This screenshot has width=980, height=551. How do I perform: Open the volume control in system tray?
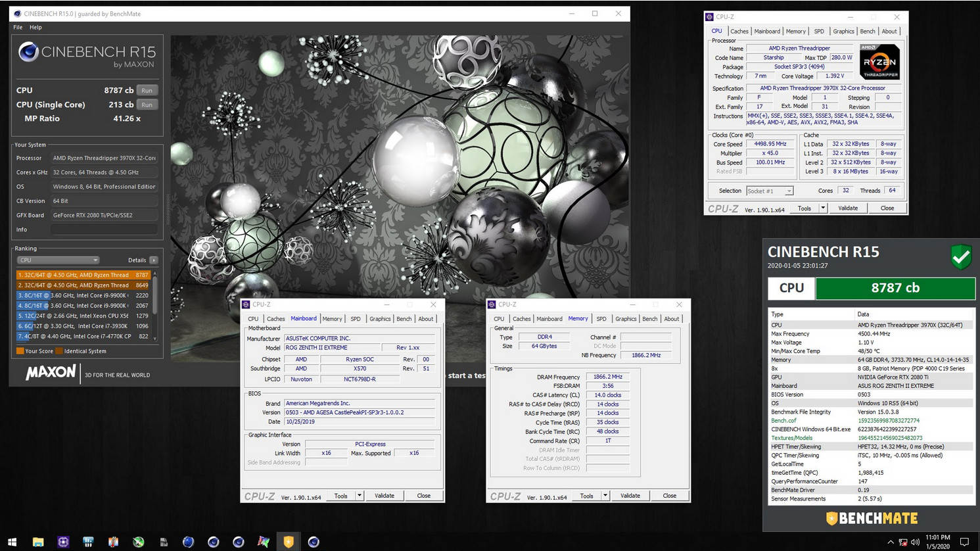coord(916,542)
